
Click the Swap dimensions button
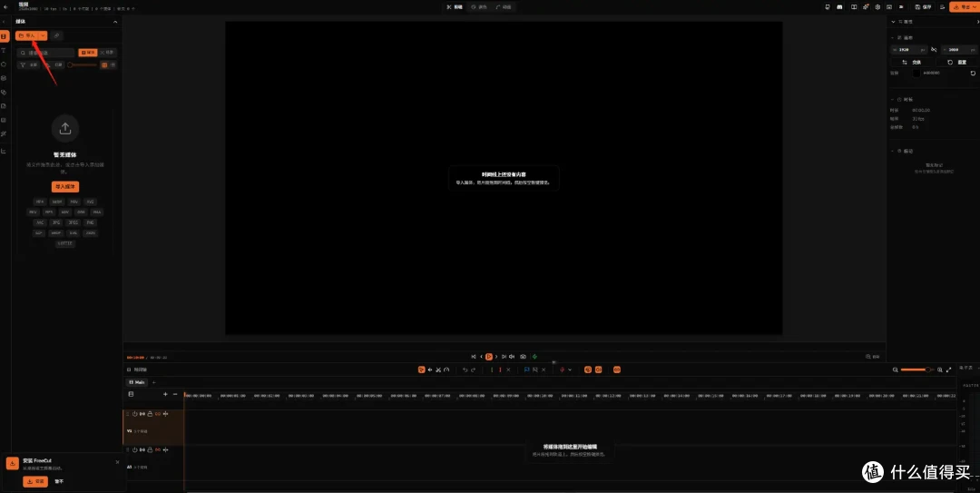912,62
